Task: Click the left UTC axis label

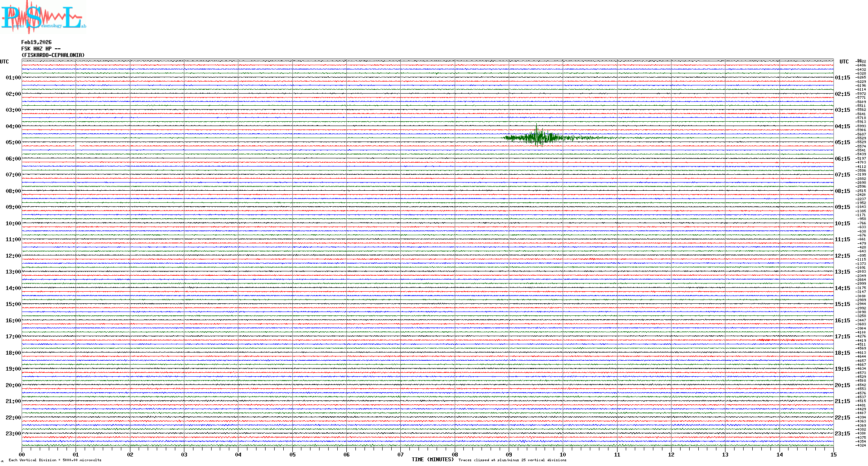Action: pos(4,62)
